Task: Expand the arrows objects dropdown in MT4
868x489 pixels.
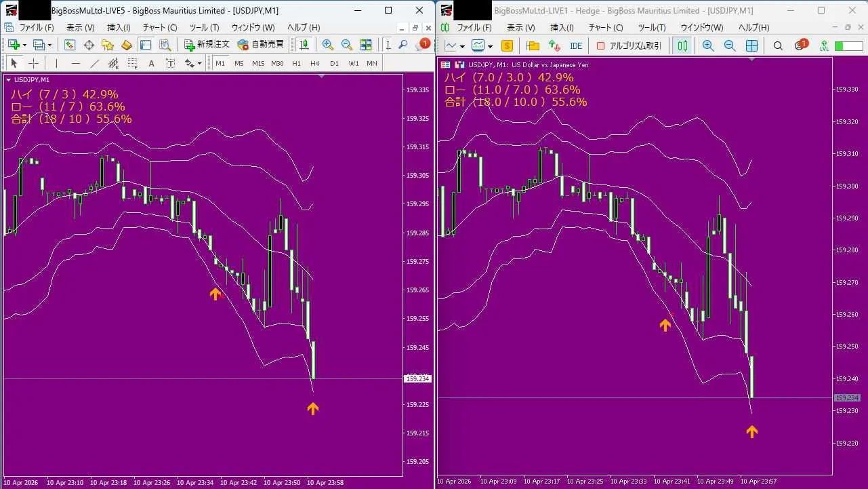Action: (x=199, y=63)
